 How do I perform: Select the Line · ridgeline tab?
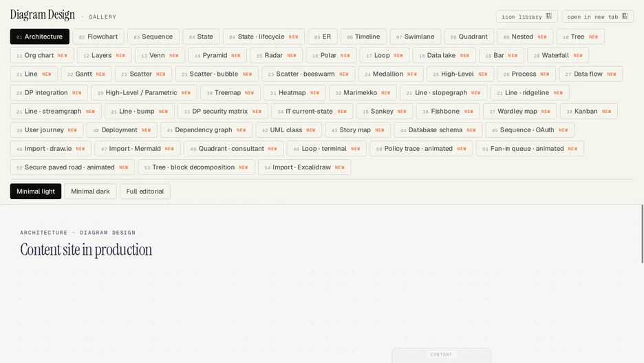tap(530, 92)
